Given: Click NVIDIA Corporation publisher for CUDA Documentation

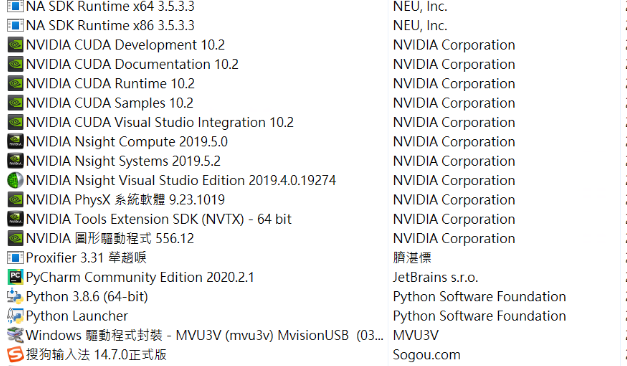Looking at the screenshot, I should point(454,64).
